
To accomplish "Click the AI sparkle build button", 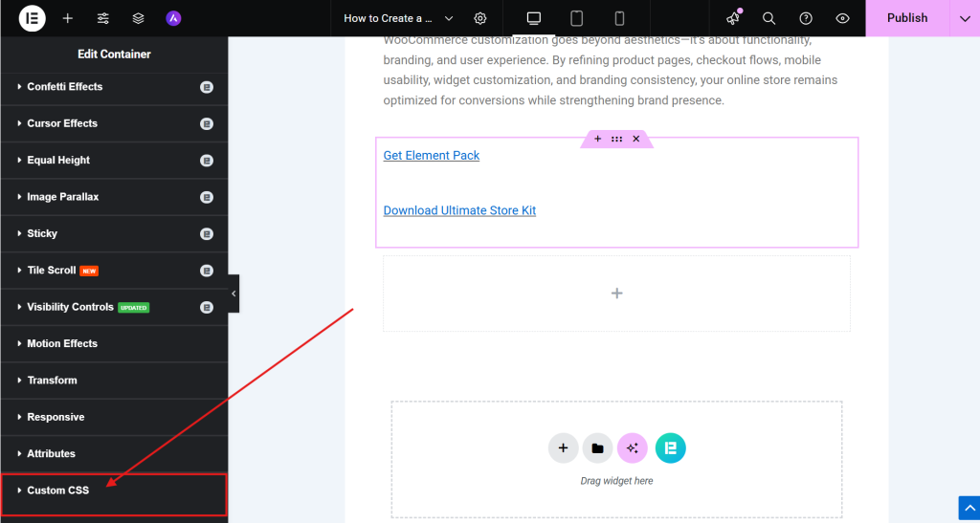I will 633,448.
